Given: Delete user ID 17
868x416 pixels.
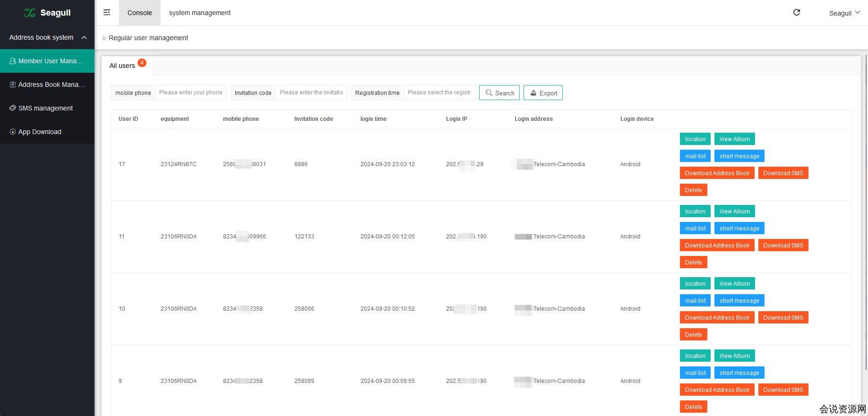Looking at the screenshot, I should (694, 190).
